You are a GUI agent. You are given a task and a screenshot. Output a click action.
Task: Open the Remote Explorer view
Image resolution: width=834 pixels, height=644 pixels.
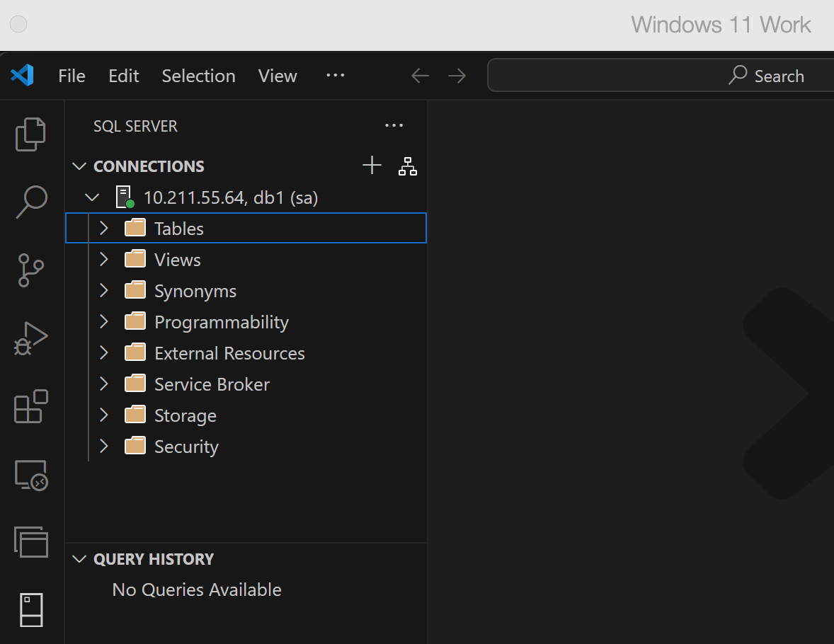click(30, 475)
